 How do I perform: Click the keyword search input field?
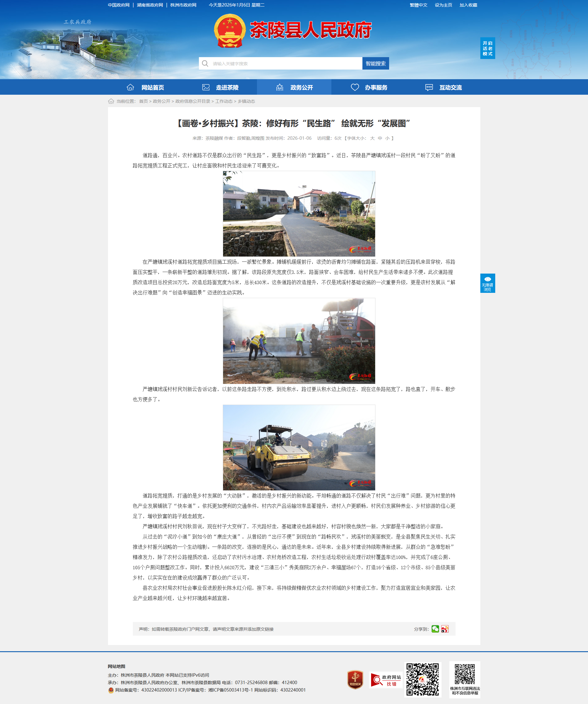285,63
